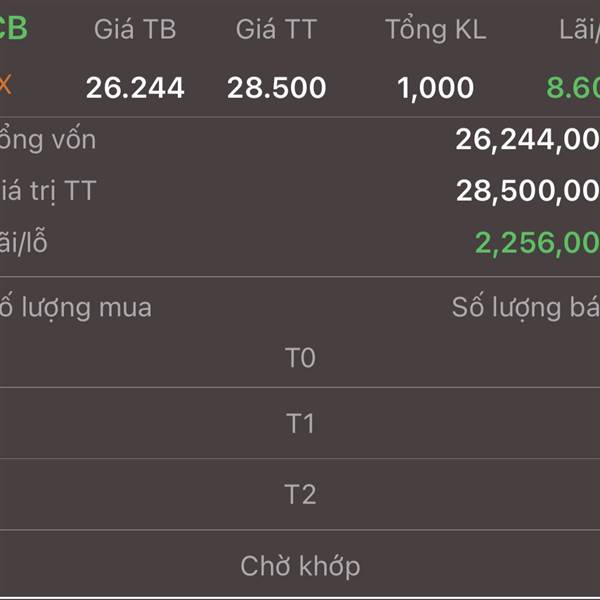Click the Lãi/ column header
The image size is (600, 600).
point(579,29)
